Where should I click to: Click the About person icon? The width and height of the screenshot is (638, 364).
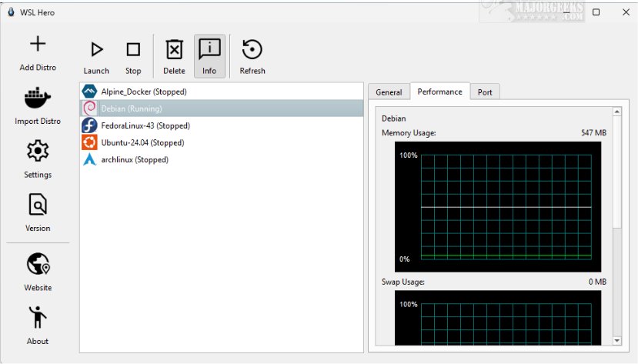click(x=38, y=318)
